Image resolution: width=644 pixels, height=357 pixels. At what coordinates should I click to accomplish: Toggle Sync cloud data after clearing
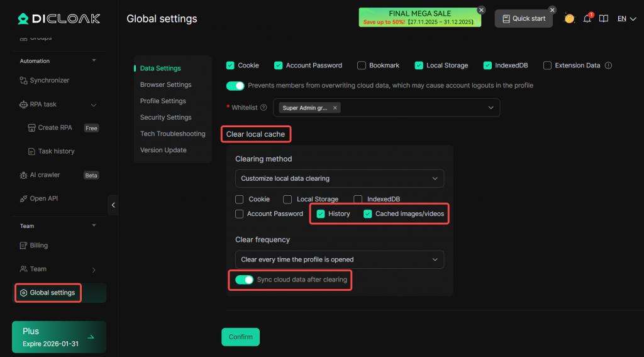pos(244,280)
